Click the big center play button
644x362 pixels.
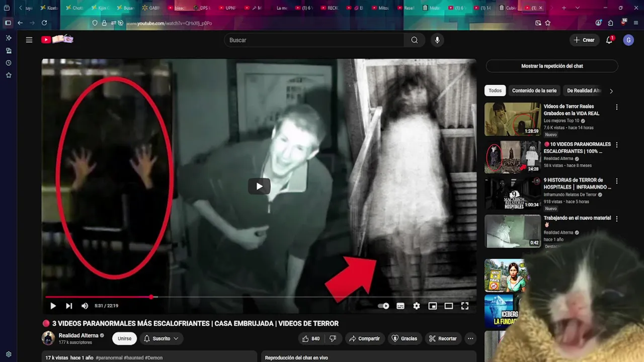(259, 186)
